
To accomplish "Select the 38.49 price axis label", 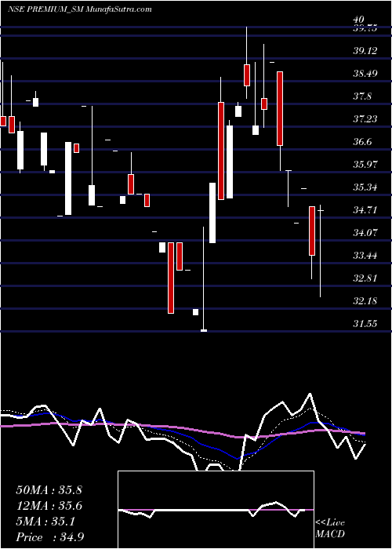I will [x=365, y=74].
